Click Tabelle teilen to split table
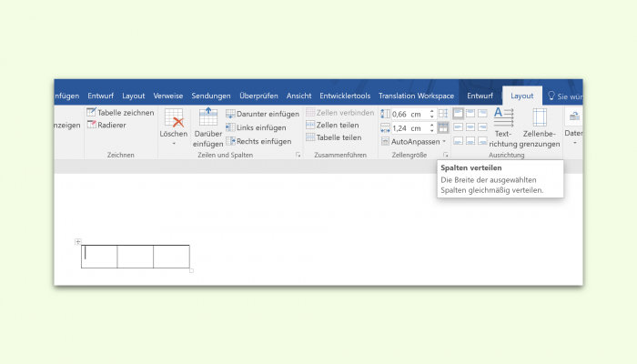The width and height of the screenshot is (637, 364). (x=334, y=137)
